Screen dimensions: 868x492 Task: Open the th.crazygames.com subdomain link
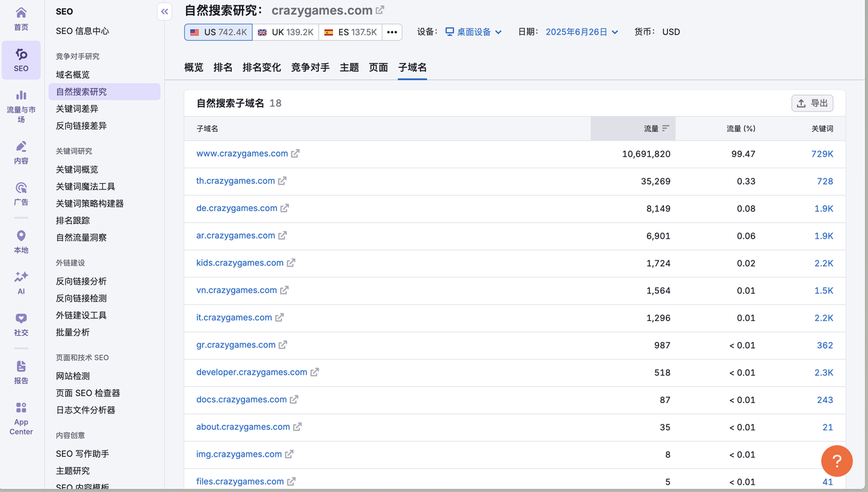pyautogui.click(x=235, y=181)
